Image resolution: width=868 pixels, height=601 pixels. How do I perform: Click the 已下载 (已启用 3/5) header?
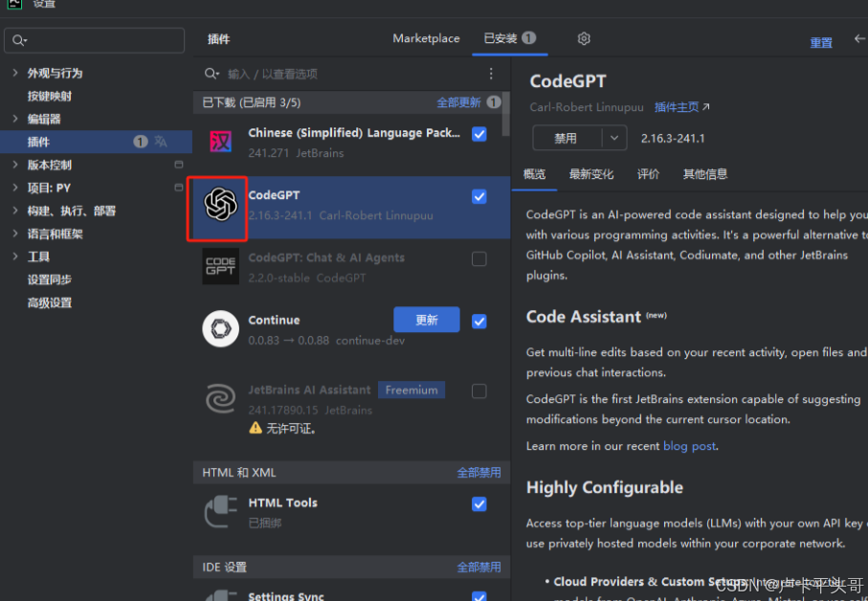(x=252, y=102)
